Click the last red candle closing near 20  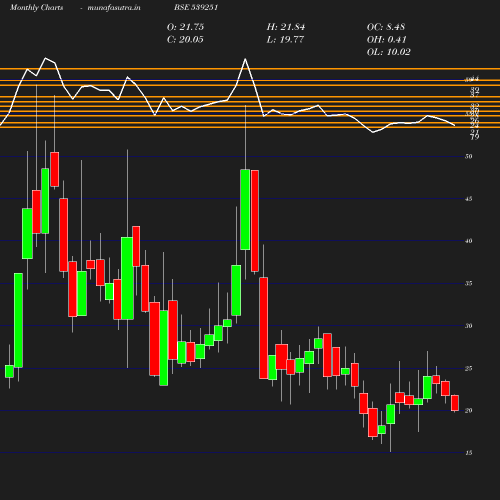click(455, 403)
